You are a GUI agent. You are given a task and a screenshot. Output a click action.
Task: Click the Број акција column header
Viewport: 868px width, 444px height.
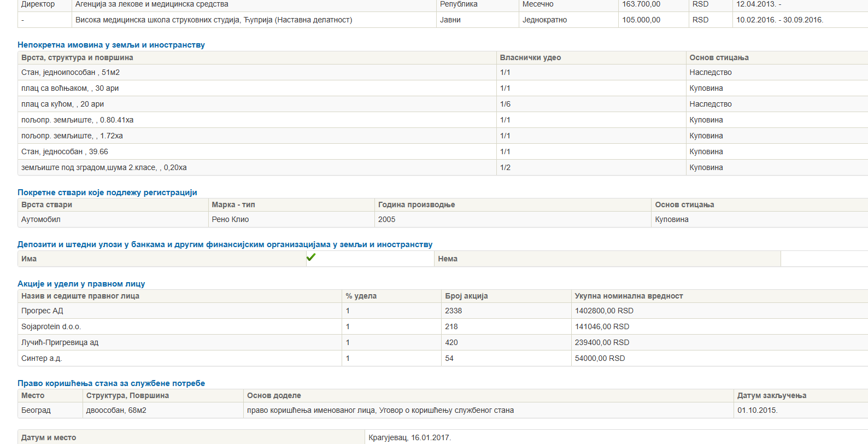click(466, 296)
